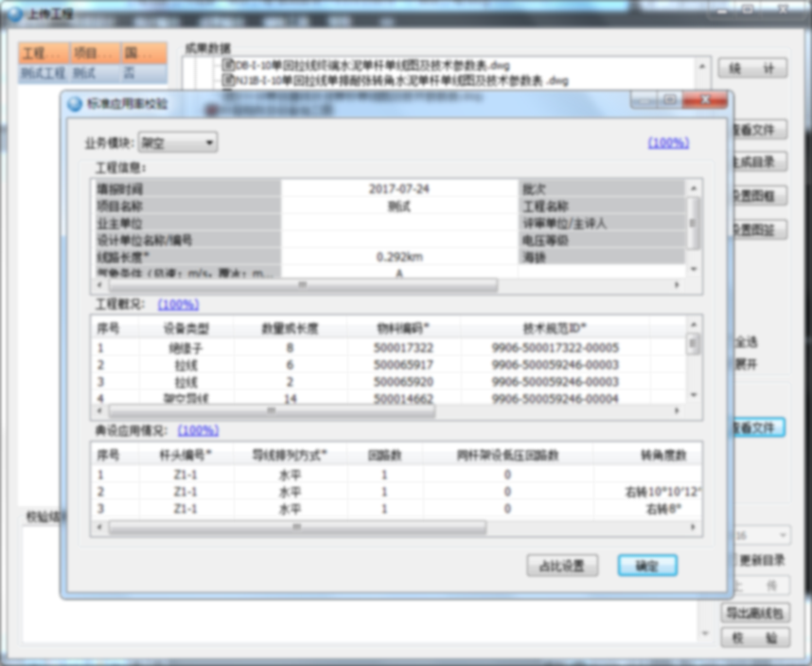Click the 100% link beside 典设应用情况
The image size is (812, 666).
198,430
